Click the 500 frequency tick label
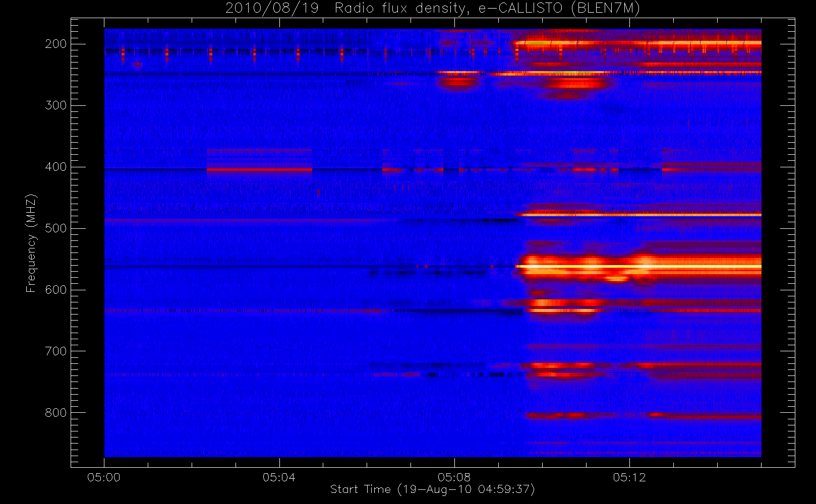The height and width of the screenshot is (504, 816). (x=55, y=228)
